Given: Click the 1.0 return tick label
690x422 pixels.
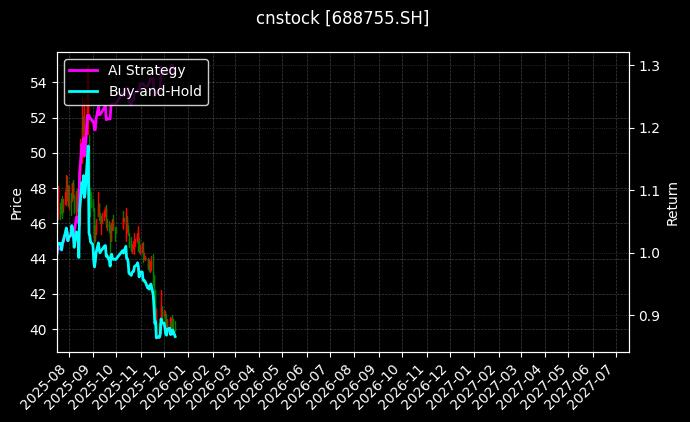Looking at the screenshot, I should (650, 254).
